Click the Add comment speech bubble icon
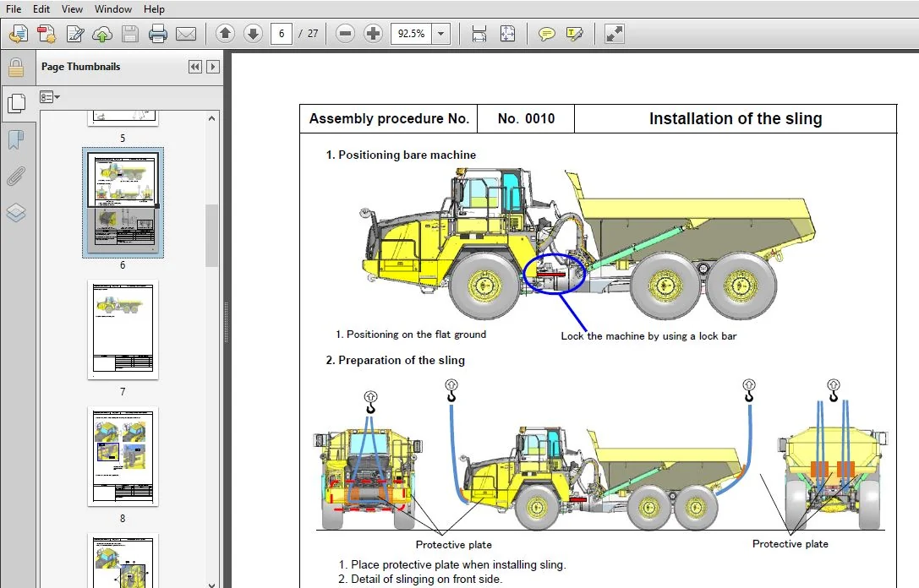Viewport: 919px width, 588px height. coord(546,34)
